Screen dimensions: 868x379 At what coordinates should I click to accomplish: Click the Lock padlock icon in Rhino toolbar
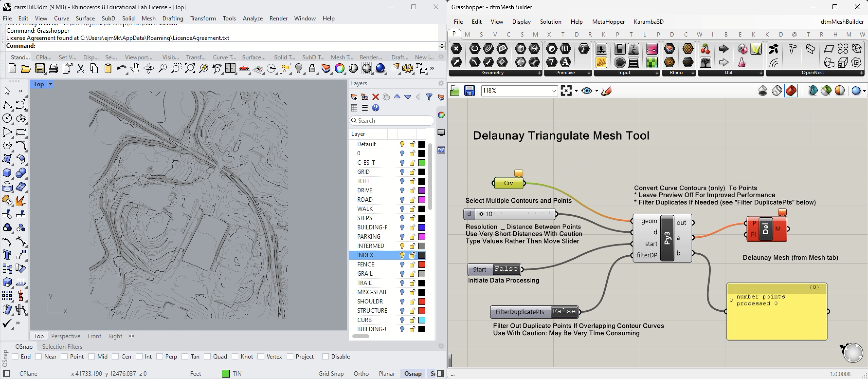[312, 68]
